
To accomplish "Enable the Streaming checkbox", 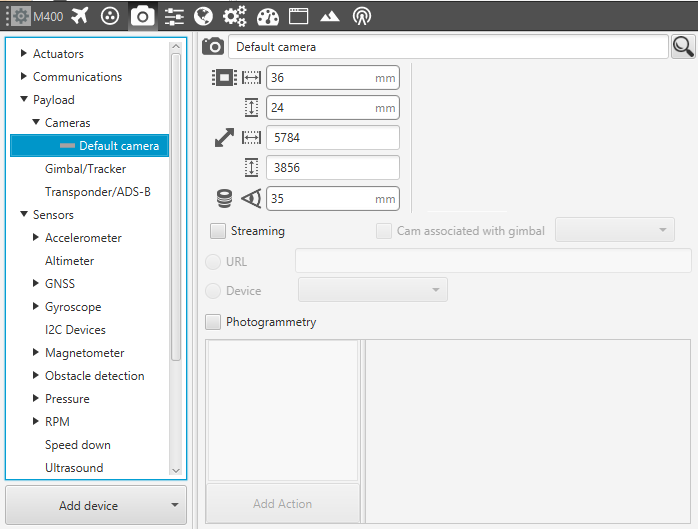I will click(218, 231).
